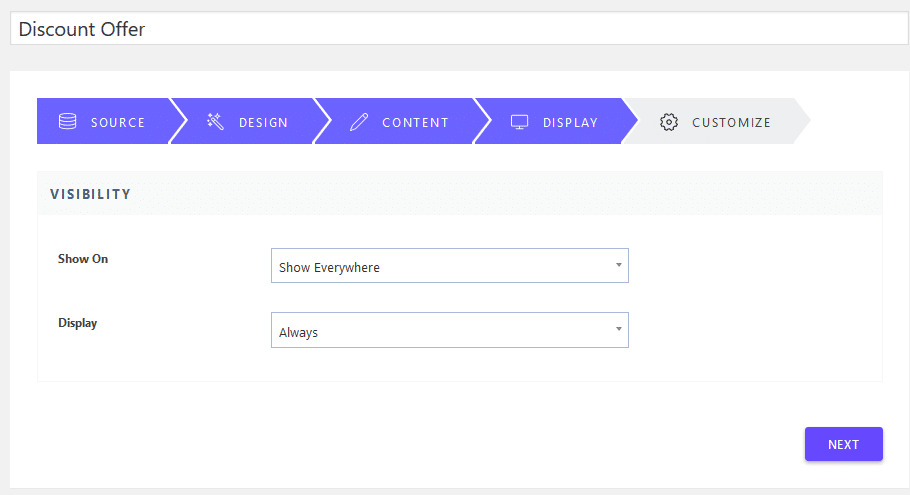Expand the Show On dropdown arrow
The image size is (910, 495).
click(x=618, y=265)
